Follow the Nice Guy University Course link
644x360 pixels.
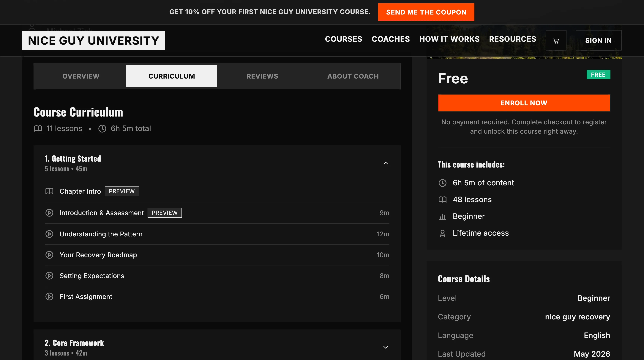pyautogui.click(x=314, y=12)
